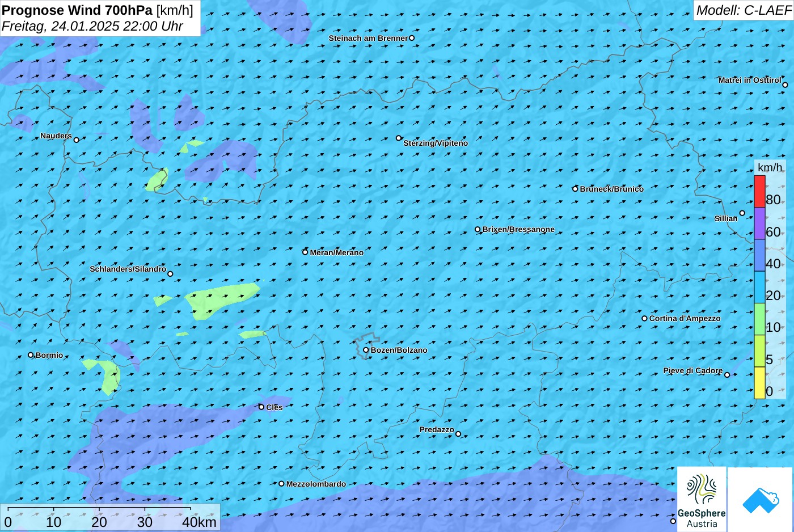
Task: Click the "Prognose Wind 700hPa [km/h]" title
Action: click(x=98, y=10)
